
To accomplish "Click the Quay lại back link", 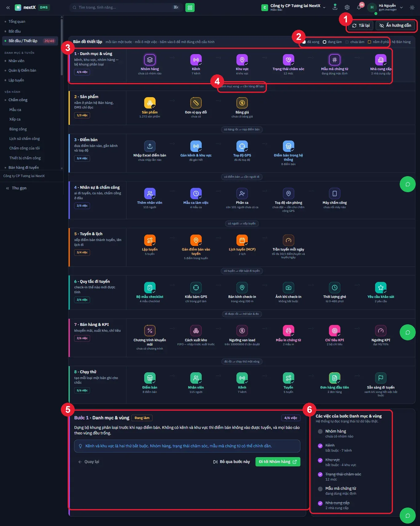I will point(89,462).
